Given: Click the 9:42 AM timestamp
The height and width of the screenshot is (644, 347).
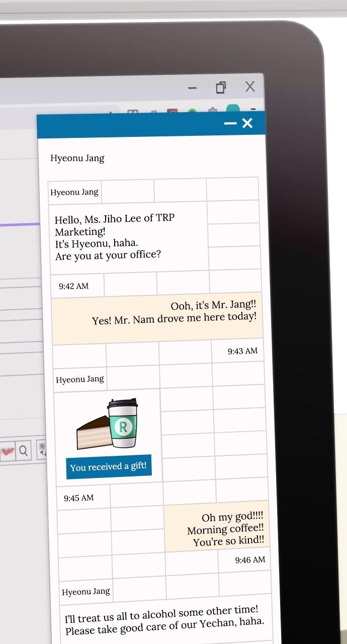Looking at the screenshot, I should pyautogui.click(x=73, y=286).
